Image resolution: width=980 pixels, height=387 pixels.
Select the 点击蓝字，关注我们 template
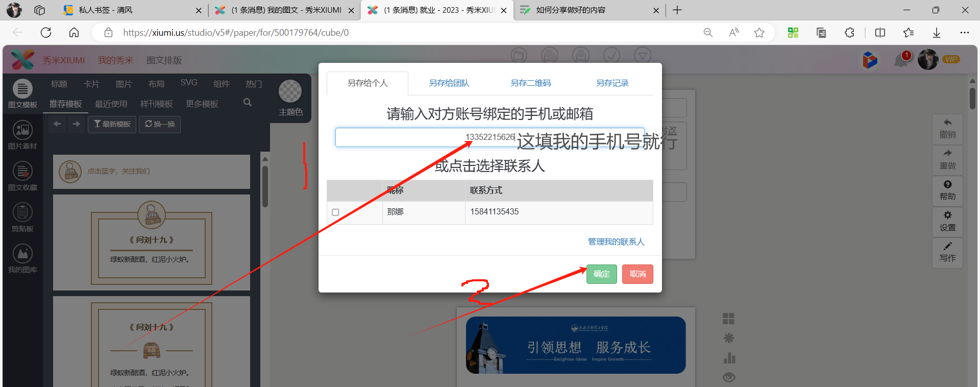click(152, 172)
